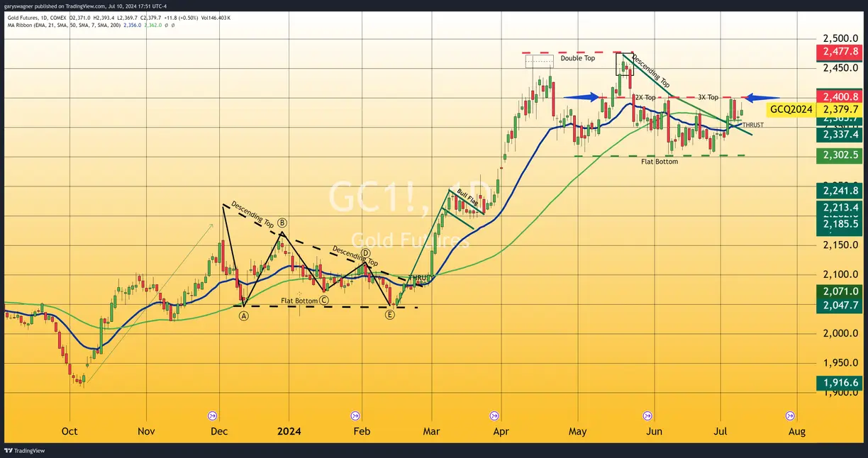The height and width of the screenshot is (458, 868).
Task: Click the published-by header line for garyswagner
Action: [85, 6]
